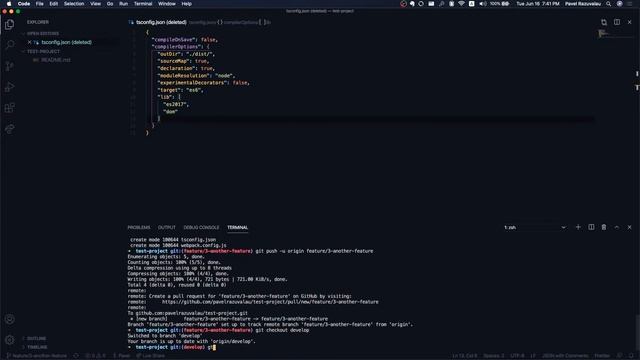Image resolution: width=640 pixels, height=360 pixels.
Task: Open the Source Control view
Action: click(x=9, y=66)
